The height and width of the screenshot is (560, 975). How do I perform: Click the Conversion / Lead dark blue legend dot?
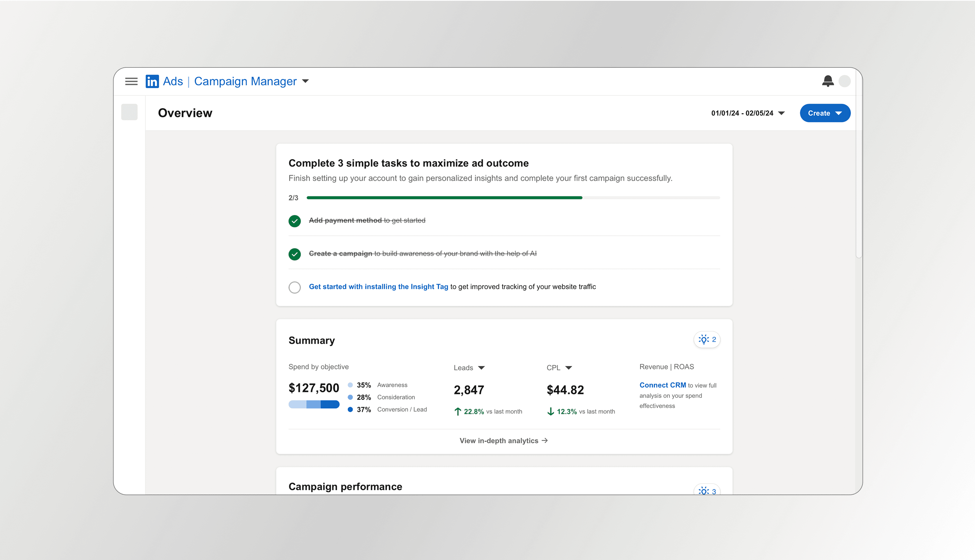350,410
